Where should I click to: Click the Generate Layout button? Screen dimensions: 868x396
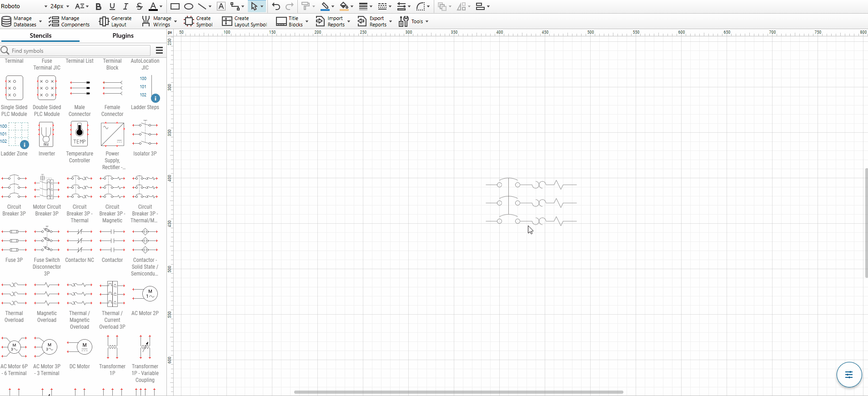(115, 21)
